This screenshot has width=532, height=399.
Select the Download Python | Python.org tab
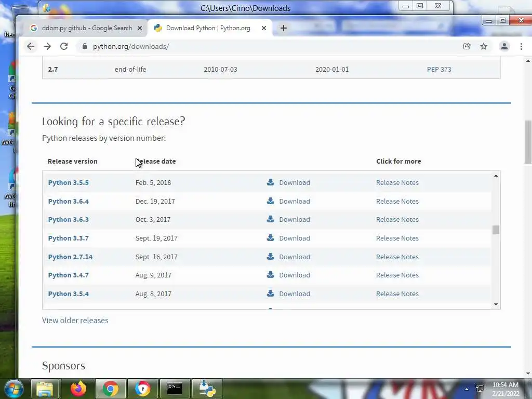click(208, 28)
